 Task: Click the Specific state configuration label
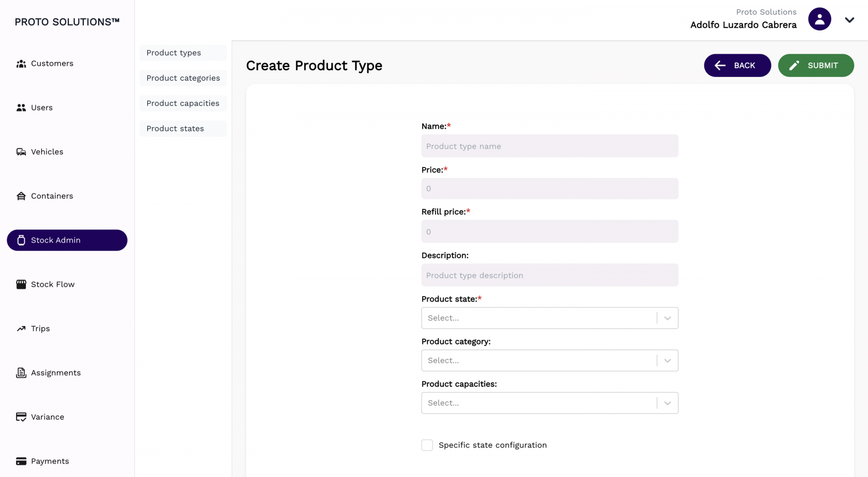pyautogui.click(x=492, y=445)
